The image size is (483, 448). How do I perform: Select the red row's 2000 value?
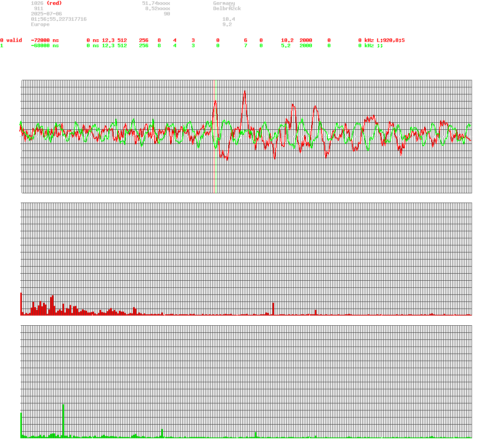[x=306, y=41]
